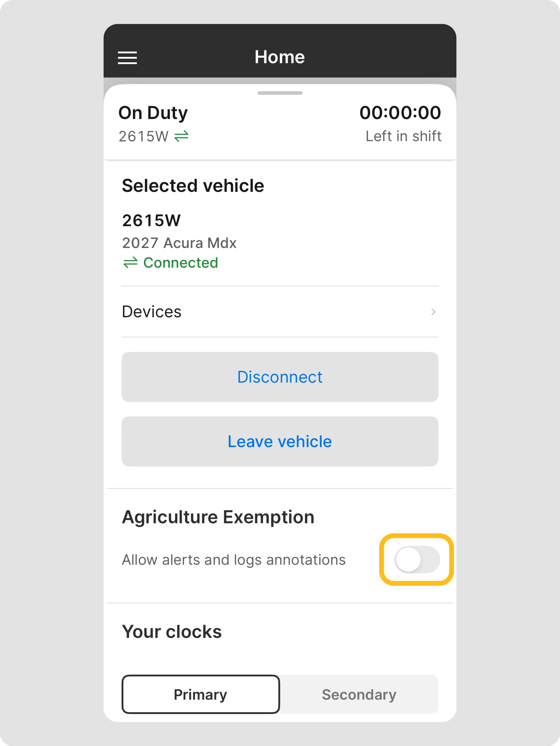The width and height of the screenshot is (560, 746).
Task: Click the 00:00:00 shift timer
Action: point(400,113)
